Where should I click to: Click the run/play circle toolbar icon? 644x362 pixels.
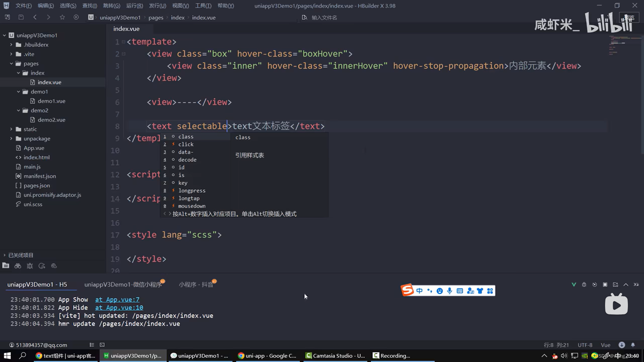76,17
